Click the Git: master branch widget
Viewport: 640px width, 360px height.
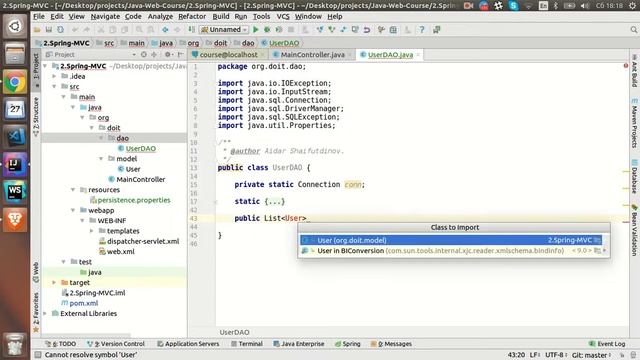pyautogui.click(x=591, y=355)
